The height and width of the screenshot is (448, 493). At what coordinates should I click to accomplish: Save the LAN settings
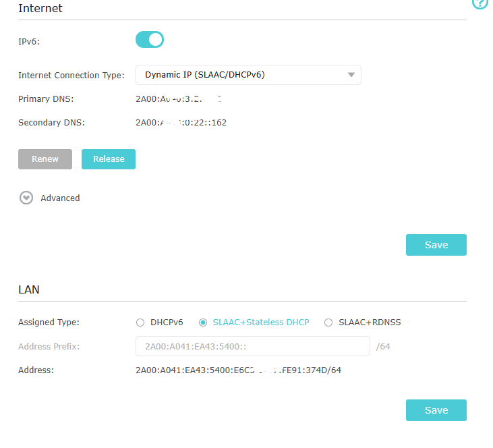coord(436,410)
